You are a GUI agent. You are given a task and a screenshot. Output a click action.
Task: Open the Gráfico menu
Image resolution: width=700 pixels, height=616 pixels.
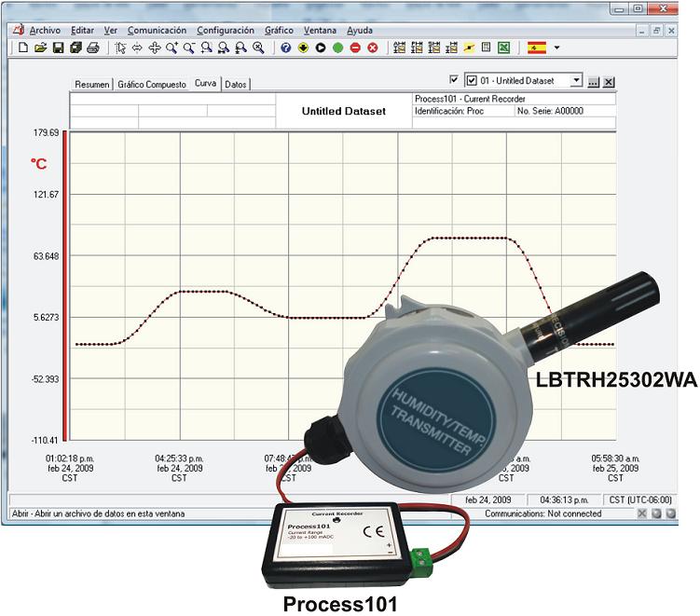(x=279, y=31)
